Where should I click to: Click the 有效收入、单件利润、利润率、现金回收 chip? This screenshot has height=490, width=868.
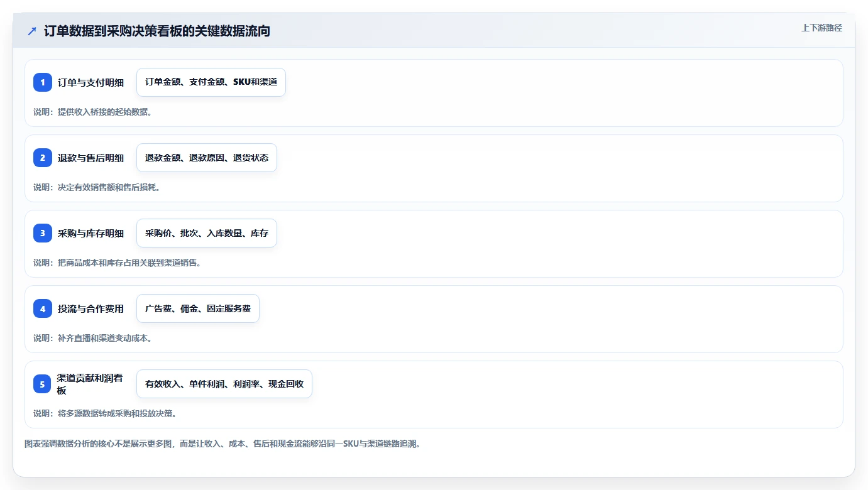coord(224,384)
